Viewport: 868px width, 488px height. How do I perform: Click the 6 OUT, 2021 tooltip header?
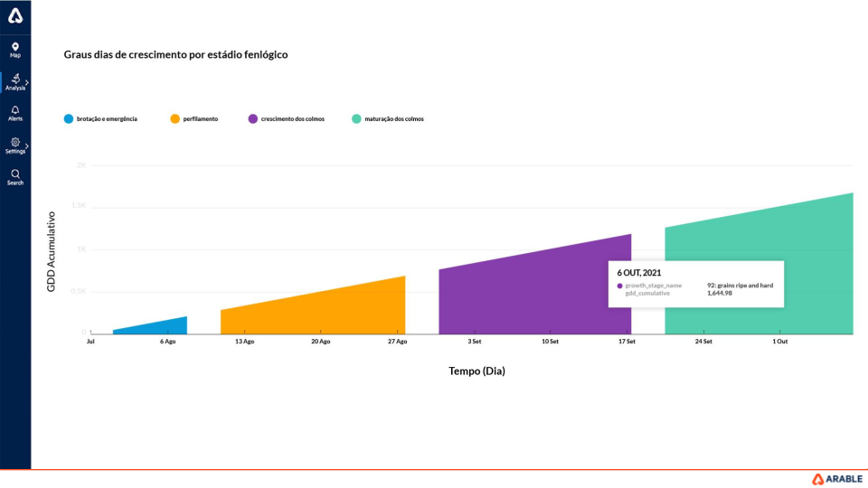[x=639, y=272]
